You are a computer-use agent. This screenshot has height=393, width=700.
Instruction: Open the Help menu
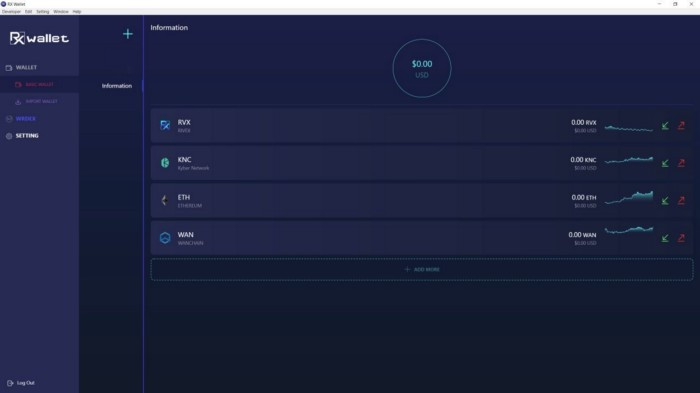(77, 12)
